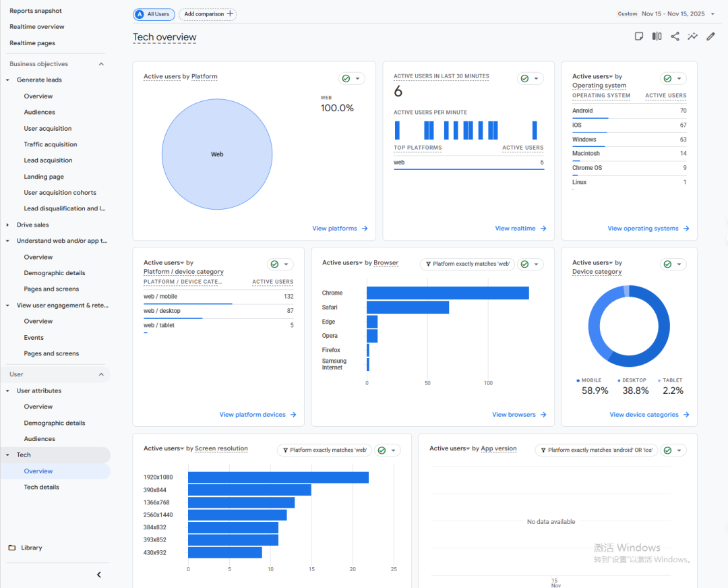Click View operating systems link
The width and height of the screenshot is (728, 588).
coord(648,229)
